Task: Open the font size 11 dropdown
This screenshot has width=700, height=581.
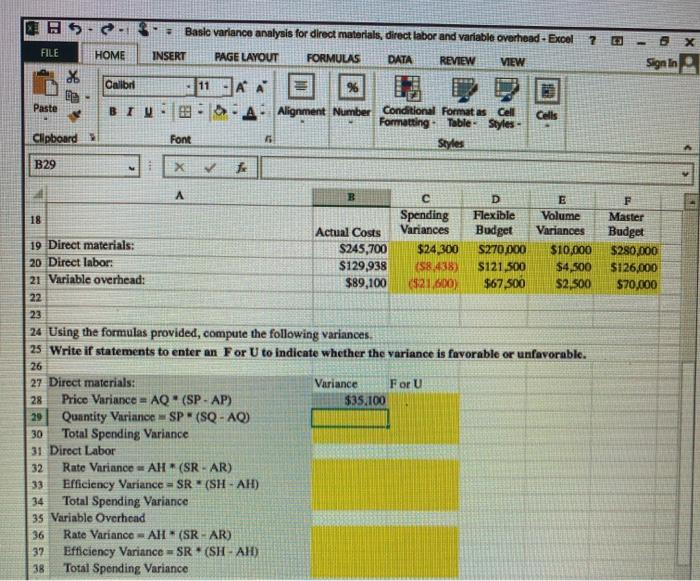Action: (227, 86)
